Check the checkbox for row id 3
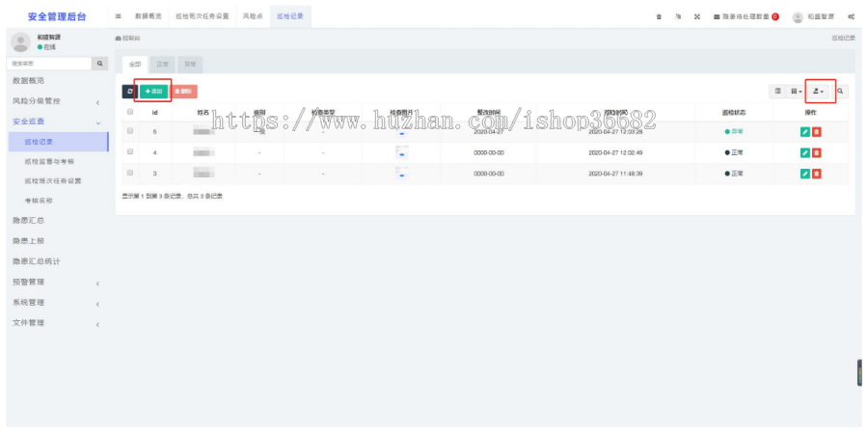This screenshot has width=868, height=433. coord(130,173)
